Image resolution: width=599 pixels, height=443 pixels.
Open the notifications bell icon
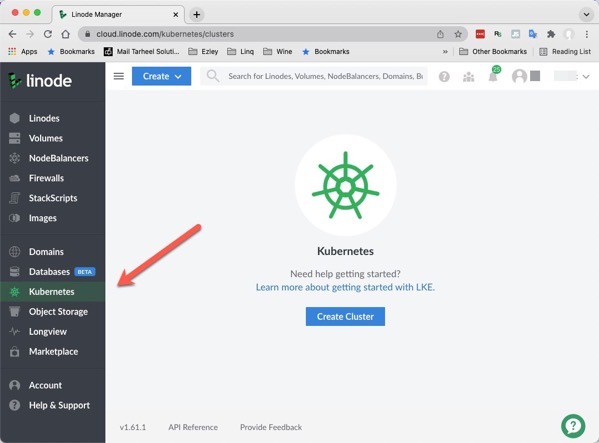(493, 76)
